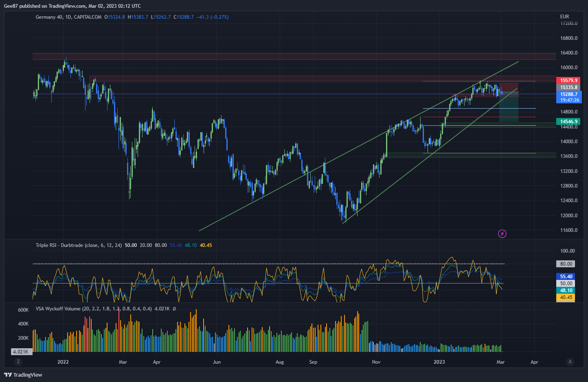Click the green short-position target box
The height and width of the screenshot is (382, 588).
pos(509,107)
